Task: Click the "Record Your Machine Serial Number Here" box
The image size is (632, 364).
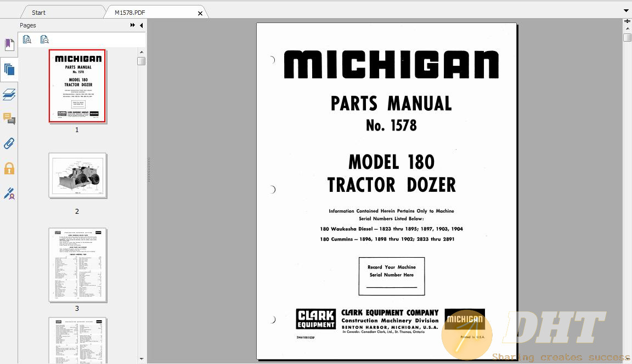Action: 392,276
